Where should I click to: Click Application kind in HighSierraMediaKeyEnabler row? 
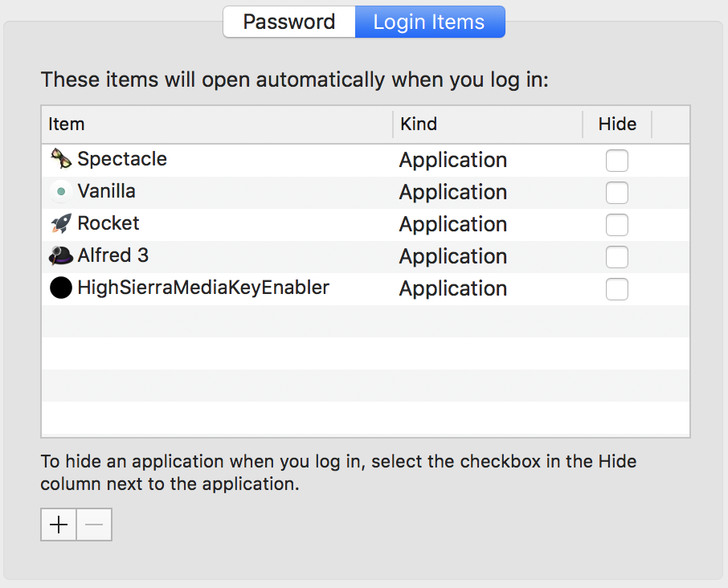(x=453, y=288)
